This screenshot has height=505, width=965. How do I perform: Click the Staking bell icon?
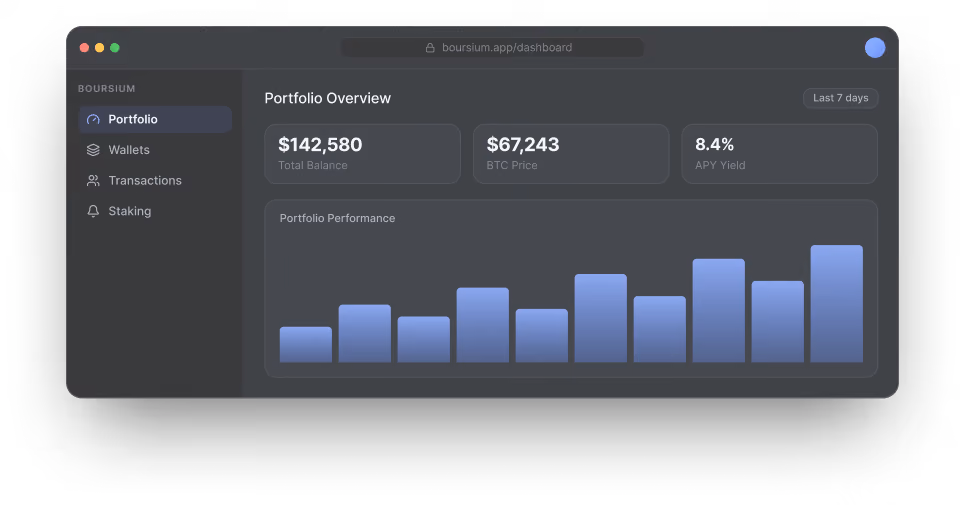tap(93, 211)
